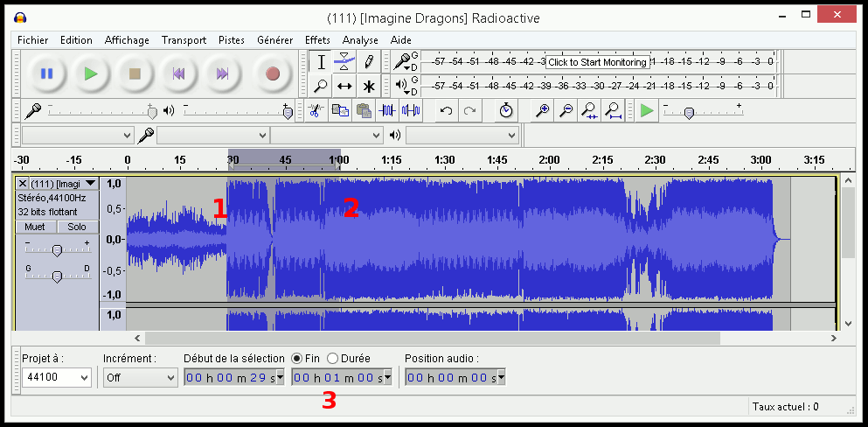868x427 pixels.
Task: Select the Selection (I-beam) tool
Action: point(321,62)
